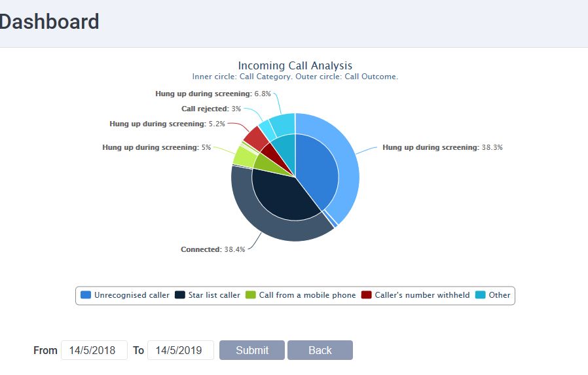Toggle the Star list caller legend swatch

pos(180,295)
